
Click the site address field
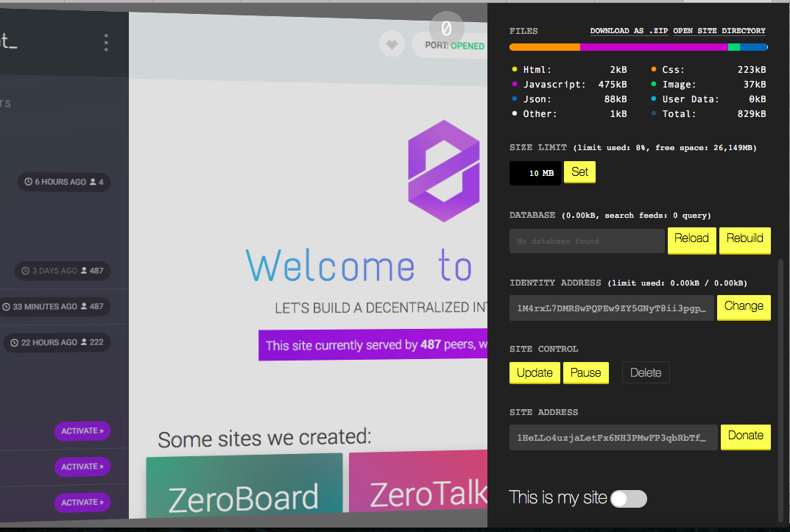click(x=613, y=437)
